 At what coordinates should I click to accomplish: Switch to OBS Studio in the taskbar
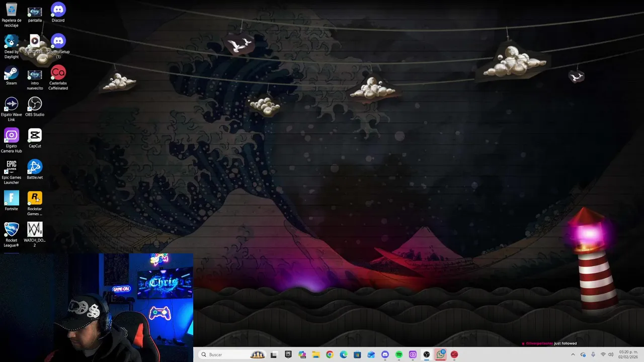click(427, 354)
